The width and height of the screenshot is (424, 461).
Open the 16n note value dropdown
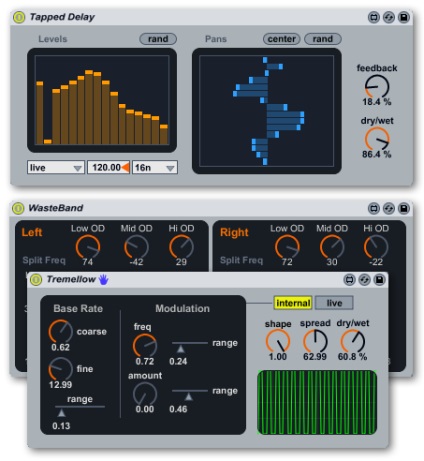[155, 167]
